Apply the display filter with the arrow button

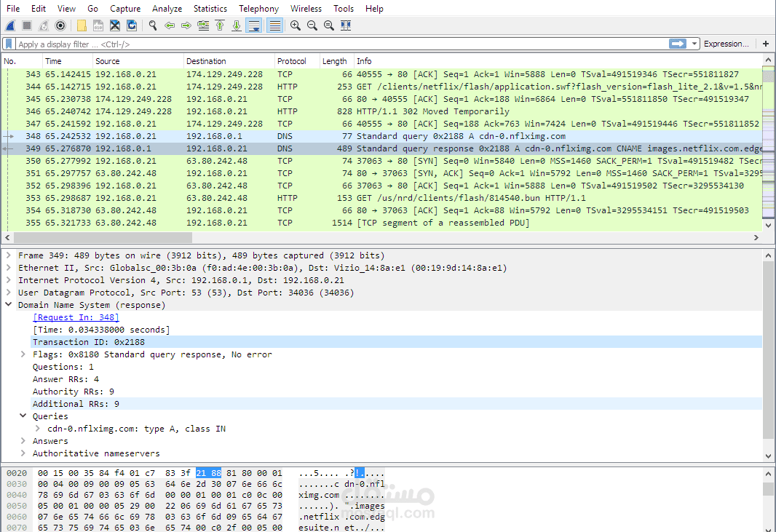point(678,44)
